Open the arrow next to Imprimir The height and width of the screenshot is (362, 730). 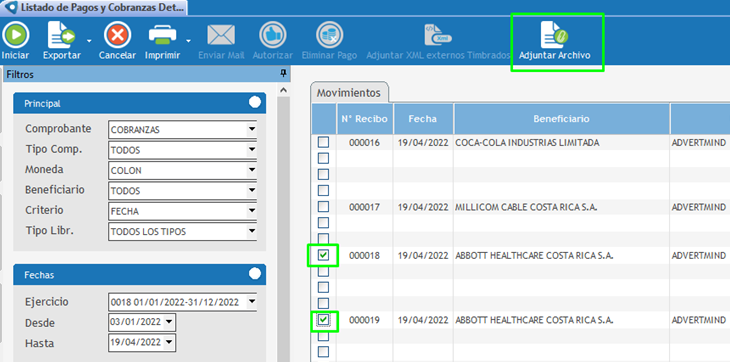coord(189,41)
